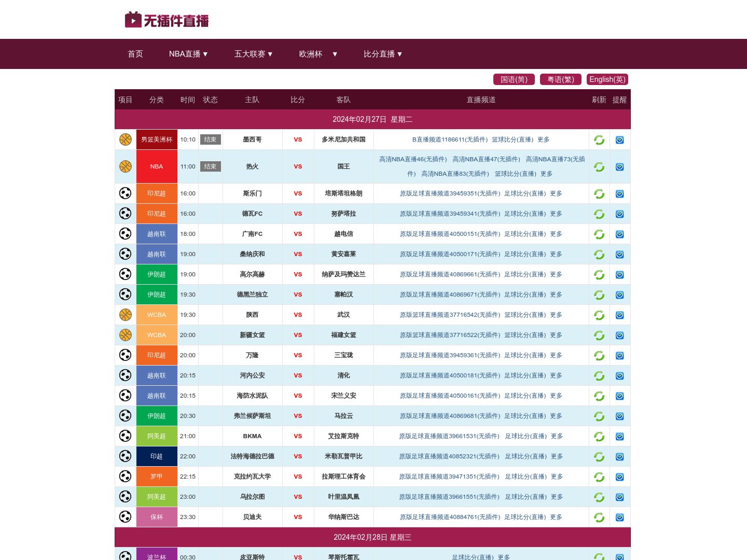This screenshot has width=747, height=560.
Task: Click the 2024年02月28日 星期三 date header
Action: (372, 537)
